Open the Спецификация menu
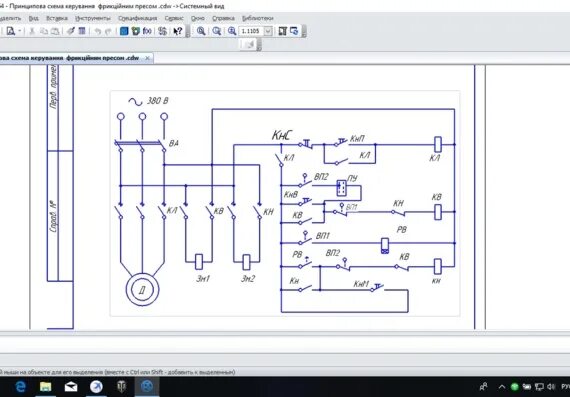Screen dimensions: 570x397 click(137, 18)
